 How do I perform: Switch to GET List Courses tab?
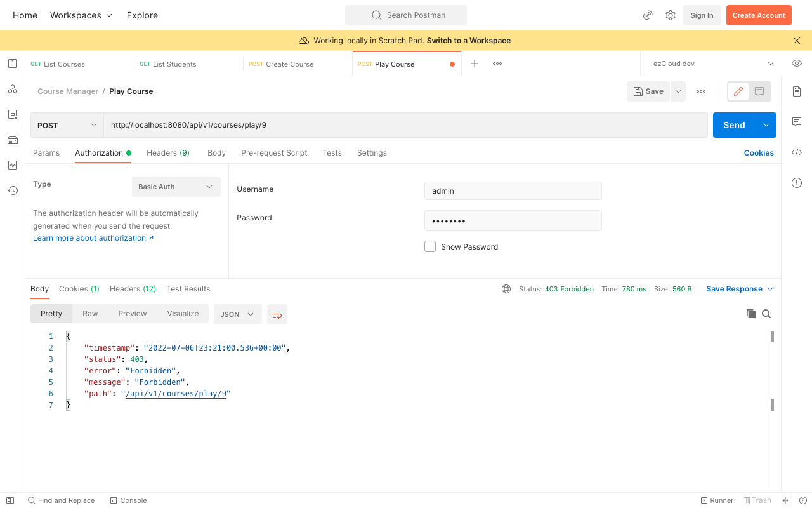click(80, 63)
